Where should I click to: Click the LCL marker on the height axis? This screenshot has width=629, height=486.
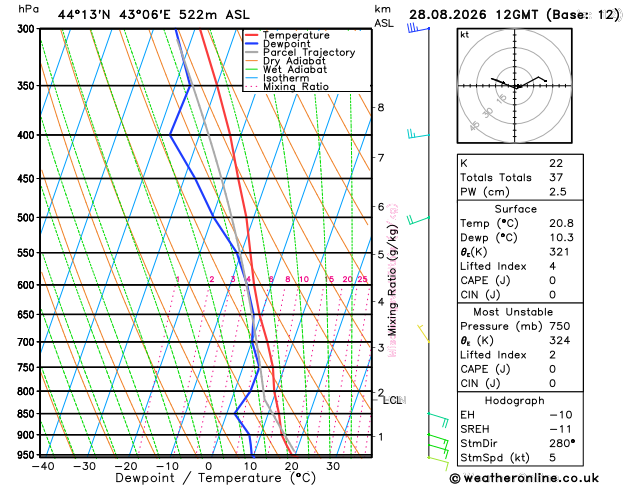[393, 400]
